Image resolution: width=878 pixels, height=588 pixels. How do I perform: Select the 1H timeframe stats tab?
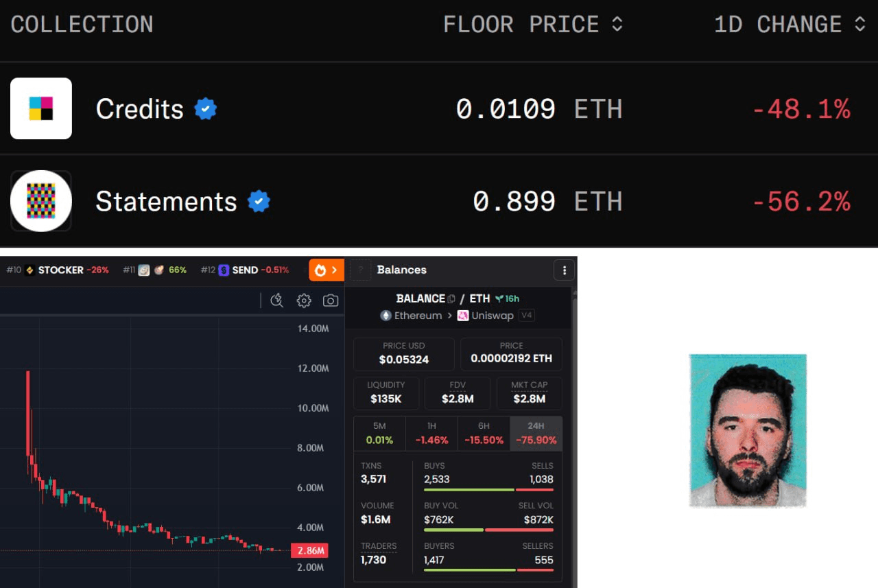(431, 434)
